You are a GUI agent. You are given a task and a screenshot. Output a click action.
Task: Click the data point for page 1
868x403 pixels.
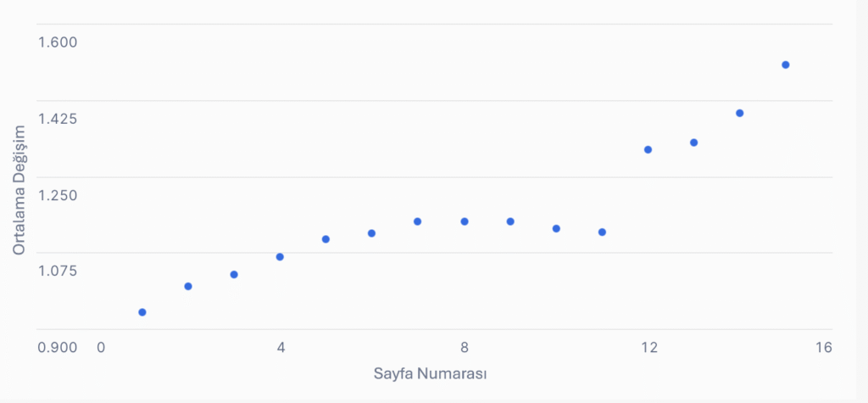click(142, 312)
